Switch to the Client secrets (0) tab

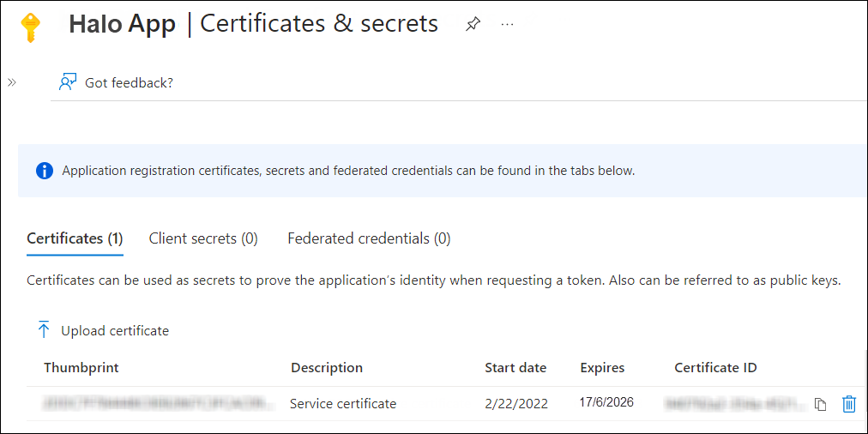click(x=203, y=238)
